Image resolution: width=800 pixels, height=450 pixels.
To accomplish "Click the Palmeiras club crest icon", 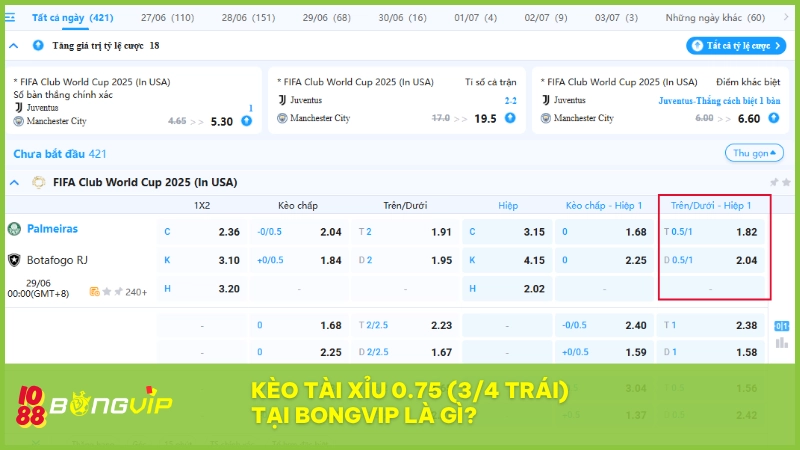I will (x=15, y=229).
